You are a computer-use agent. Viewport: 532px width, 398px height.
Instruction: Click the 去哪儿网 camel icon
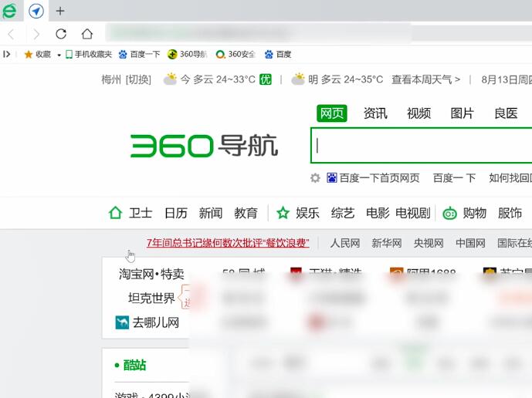coord(122,322)
